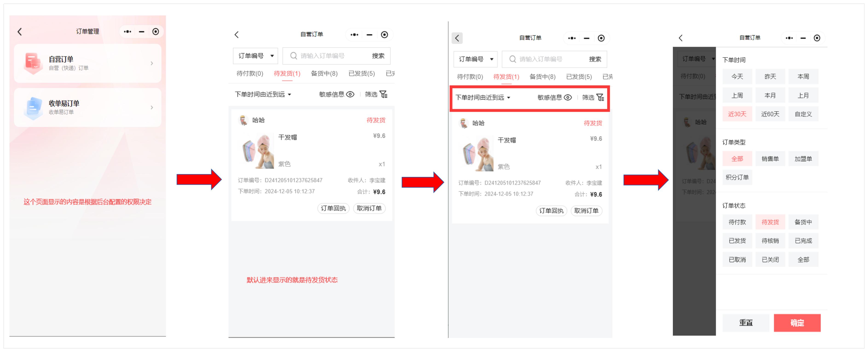Click three-dots menu icon in 订单管理 header

[x=127, y=32]
